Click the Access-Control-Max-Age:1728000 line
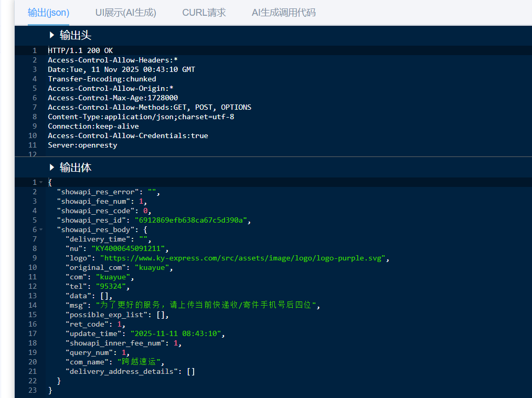 click(x=113, y=98)
